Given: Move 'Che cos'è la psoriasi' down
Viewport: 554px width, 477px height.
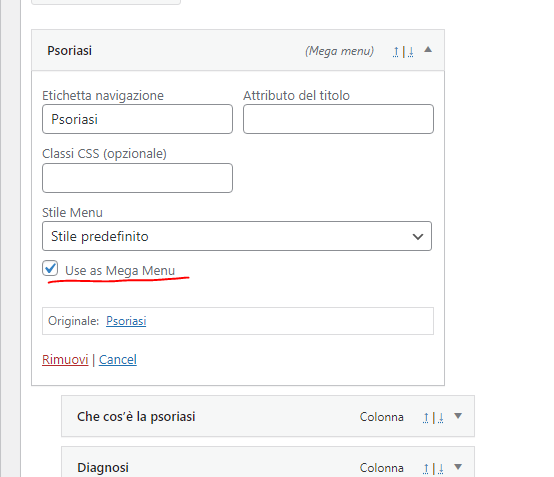Looking at the screenshot, I should coord(441,418).
